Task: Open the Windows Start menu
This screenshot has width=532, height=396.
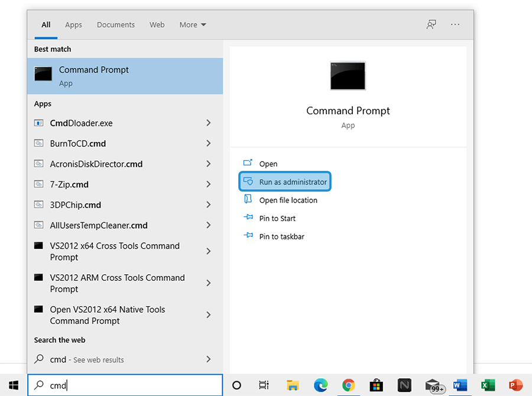Action: pyautogui.click(x=14, y=385)
